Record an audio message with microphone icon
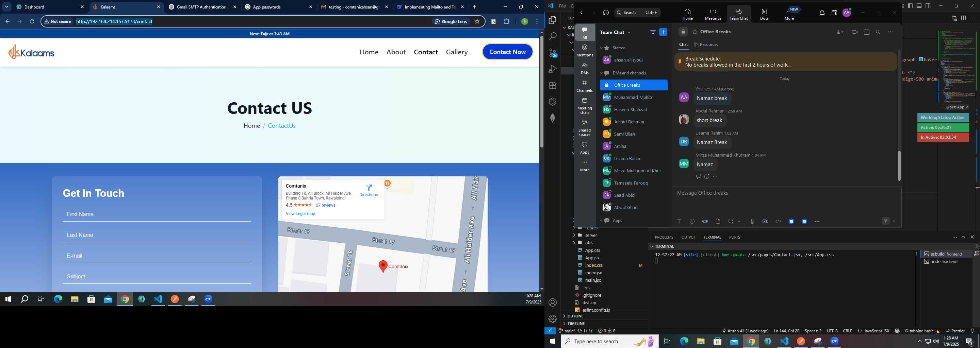The height and width of the screenshot is (348, 980). pos(752,222)
